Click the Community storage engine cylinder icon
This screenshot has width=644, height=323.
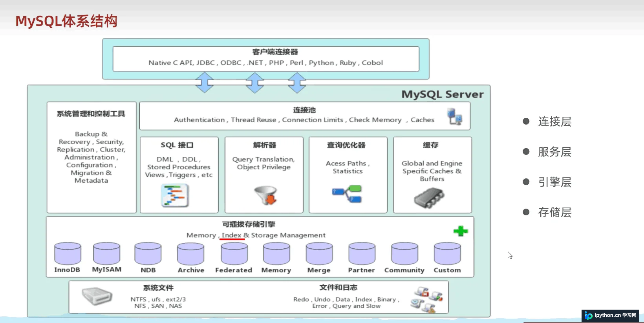pos(405,253)
